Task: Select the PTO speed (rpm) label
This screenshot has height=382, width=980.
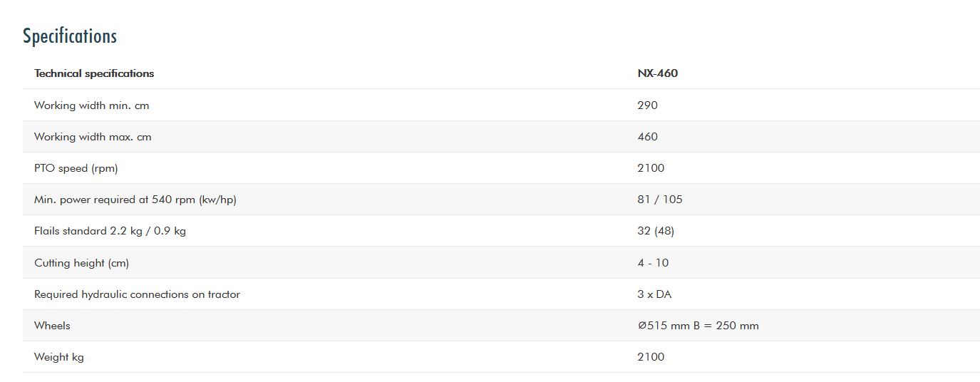Action: (x=76, y=168)
